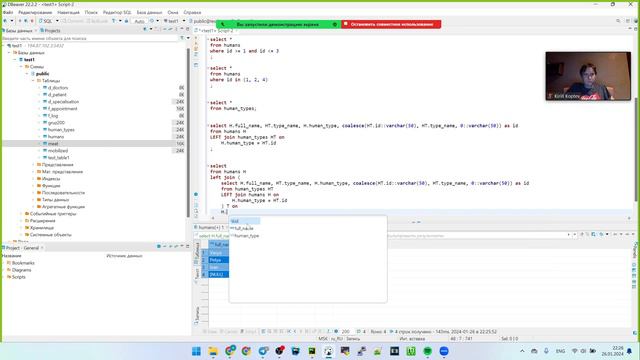640x360 pixels.
Task: Collapse the Схемы folder
Action: click(21, 67)
